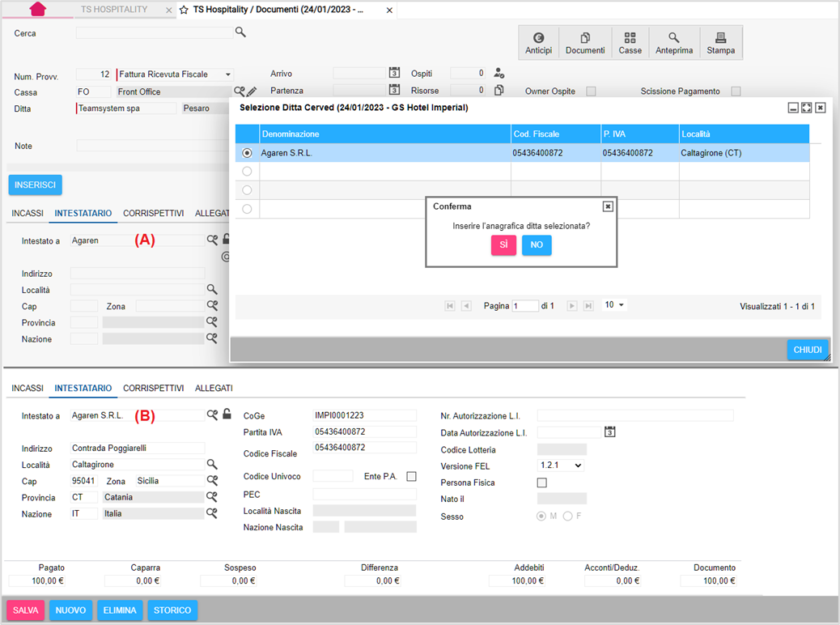The image size is (840, 625).
Task: Open the rows-per-page dropdown showing 10
Action: pyautogui.click(x=614, y=305)
